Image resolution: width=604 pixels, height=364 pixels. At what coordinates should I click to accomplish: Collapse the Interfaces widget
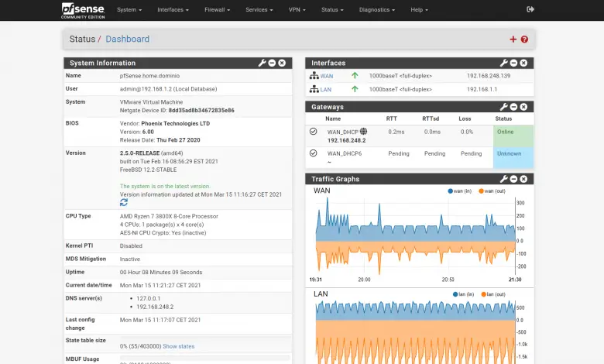(x=514, y=63)
